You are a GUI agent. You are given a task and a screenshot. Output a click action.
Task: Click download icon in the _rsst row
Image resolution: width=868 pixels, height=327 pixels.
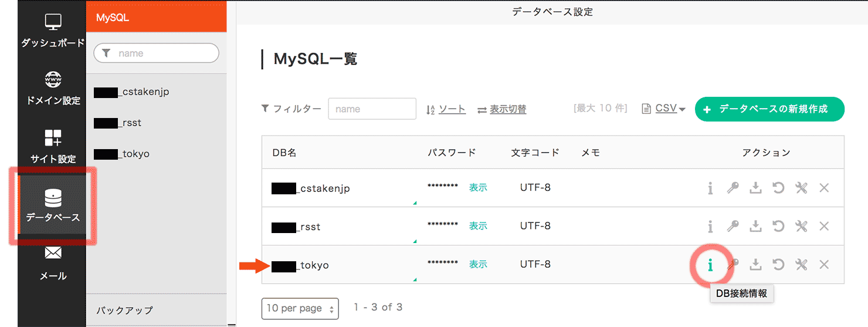coord(756,226)
